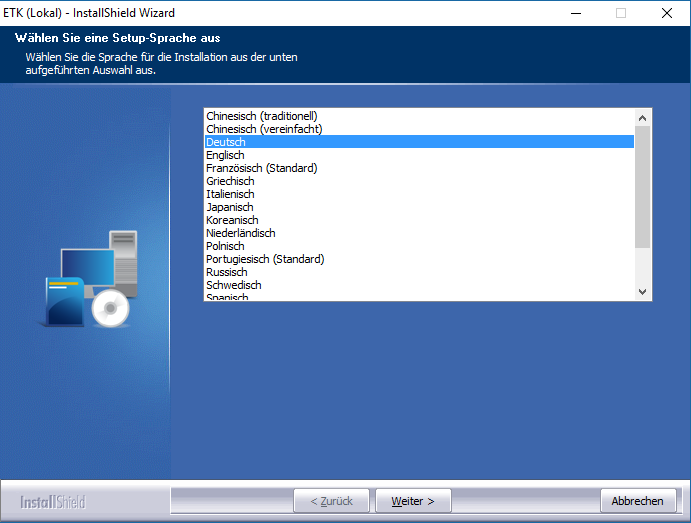Viewport: 691px width, 523px height.
Task: Choose Niederländisch from the list
Action: tap(240, 233)
